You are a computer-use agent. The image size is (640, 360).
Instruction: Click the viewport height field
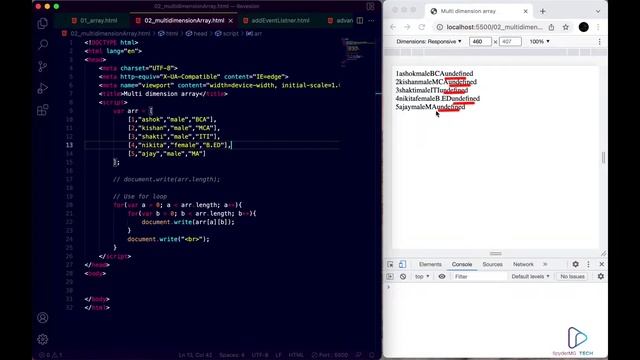click(510, 42)
